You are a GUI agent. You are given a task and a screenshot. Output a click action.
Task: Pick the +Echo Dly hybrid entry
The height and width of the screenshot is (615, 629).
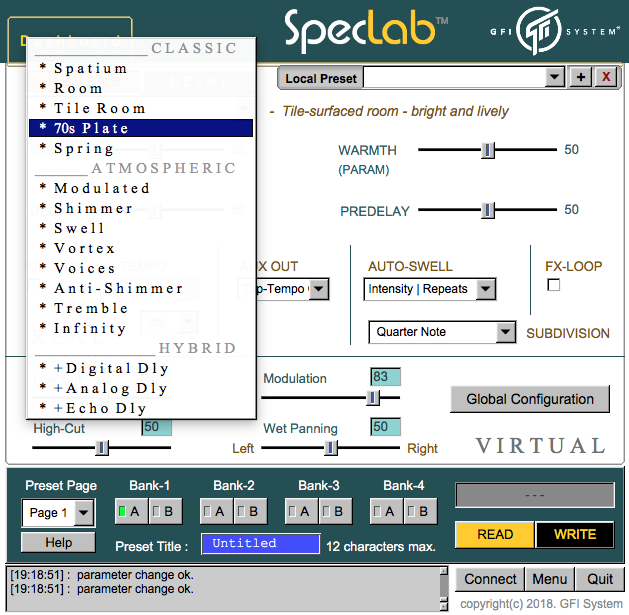141,408
